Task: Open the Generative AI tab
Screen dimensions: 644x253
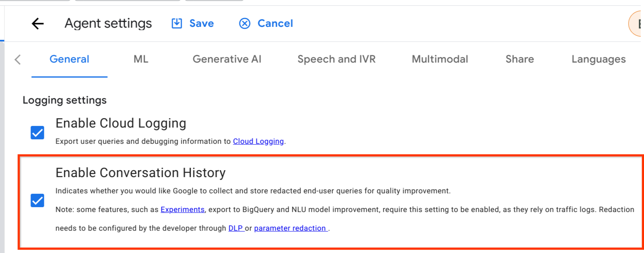Action: pyautogui.click(x=227, y=59)
